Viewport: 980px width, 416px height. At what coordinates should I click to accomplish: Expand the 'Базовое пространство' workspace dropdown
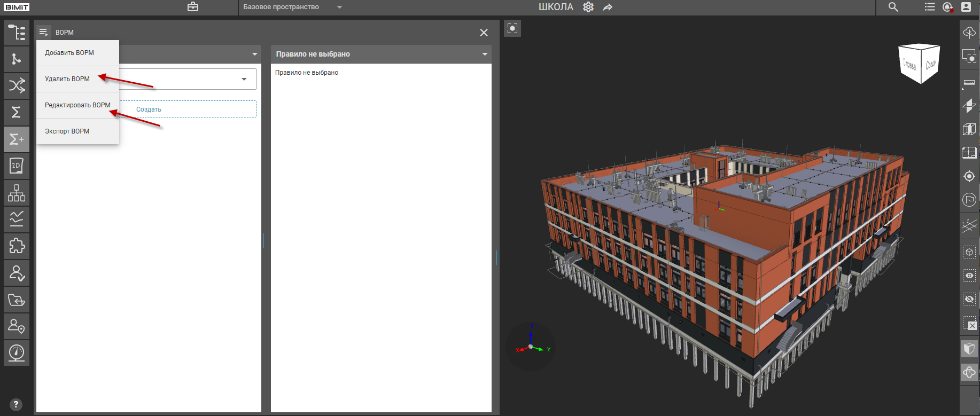(x=339, y=7)
